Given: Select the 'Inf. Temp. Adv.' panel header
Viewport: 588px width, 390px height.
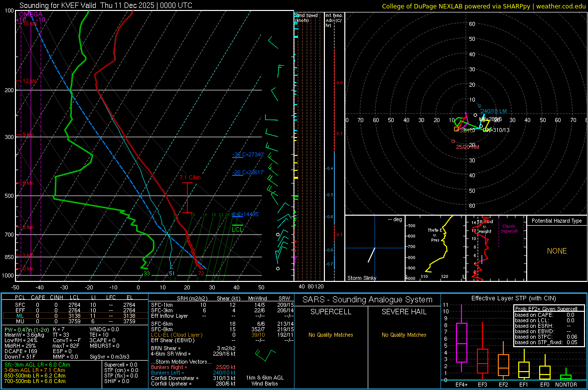Looking at the screenshot, I should [334, 20].
